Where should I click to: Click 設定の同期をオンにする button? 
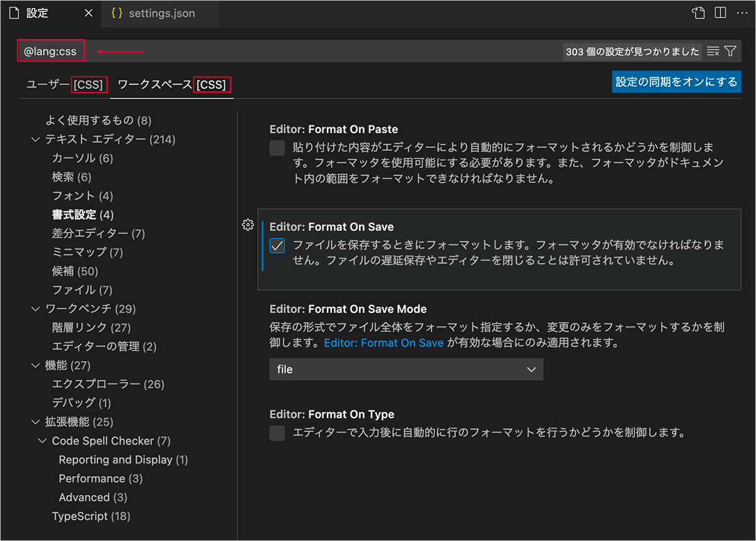pyautogui.click(x=676, y=82)
